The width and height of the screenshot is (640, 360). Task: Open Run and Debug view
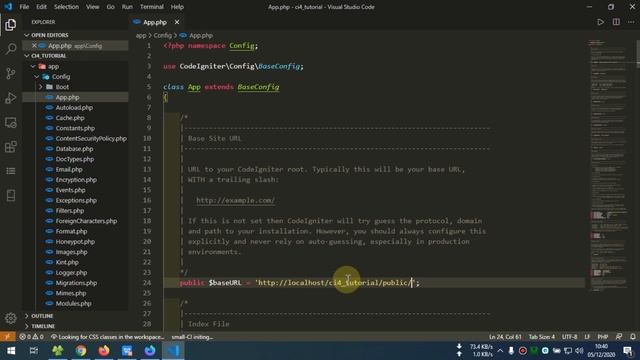11,98
